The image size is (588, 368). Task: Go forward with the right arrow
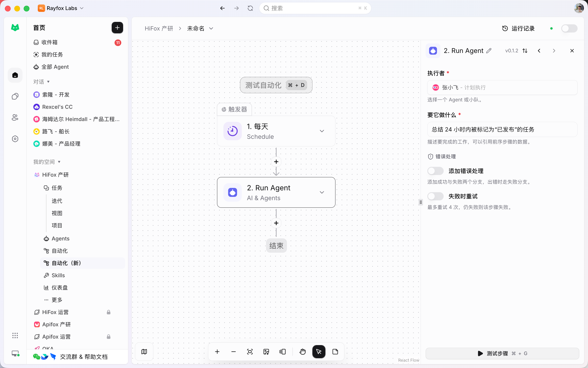click(x=236, y=8)
